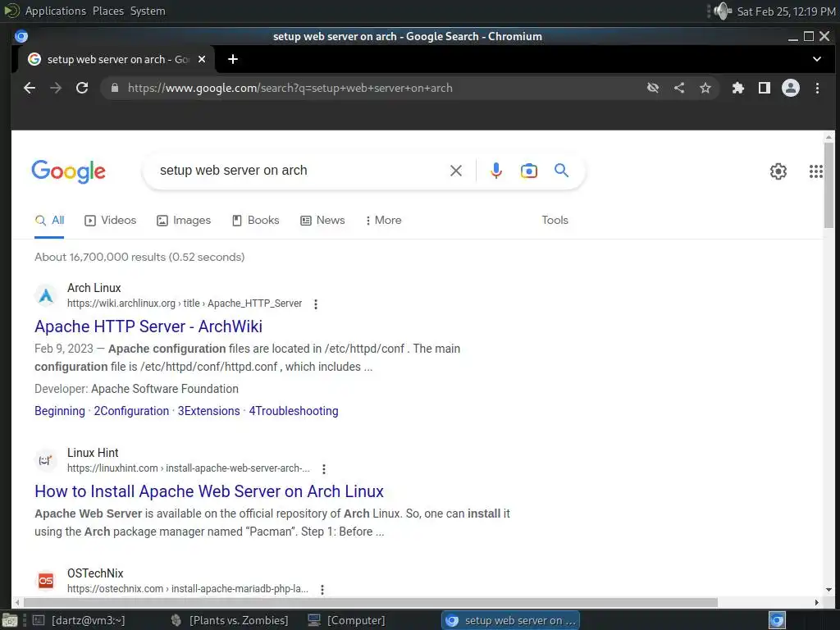Close the Google search tab
The height and width of the screenshot is (630, 840).
(202, 59)
